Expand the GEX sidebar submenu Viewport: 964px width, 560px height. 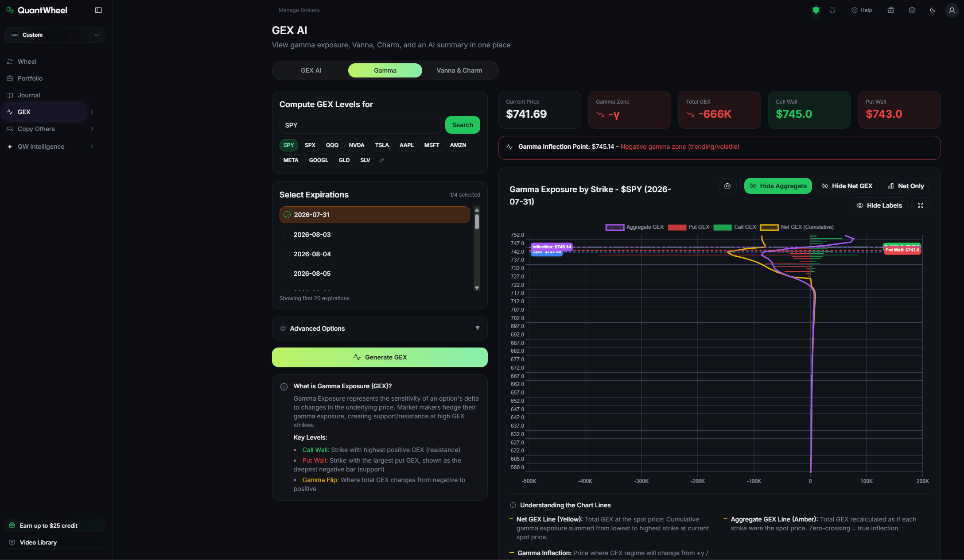coord(92,112)
